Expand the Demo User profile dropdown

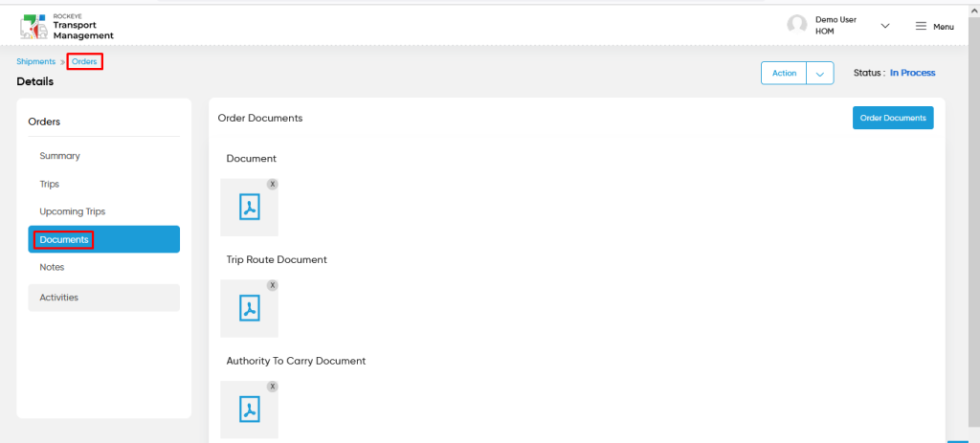(x=885, y=26)
